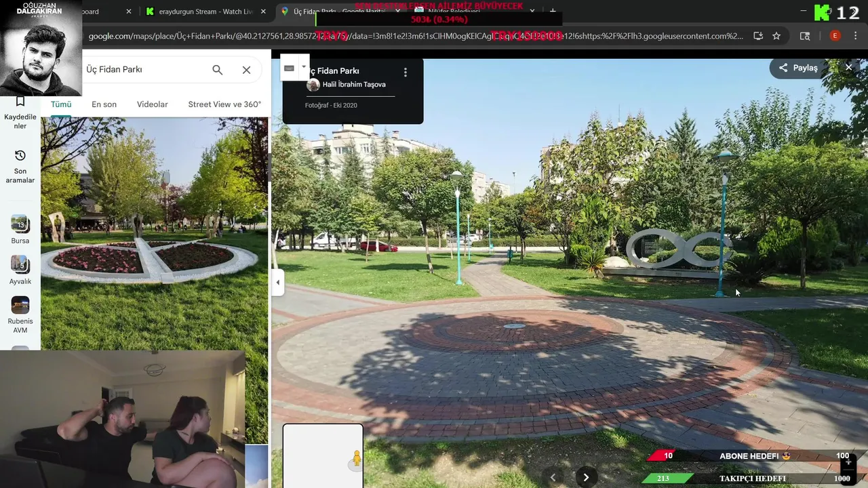Click the keyboard input tool icon
868x488 pixels.
[x=289, y=68]
